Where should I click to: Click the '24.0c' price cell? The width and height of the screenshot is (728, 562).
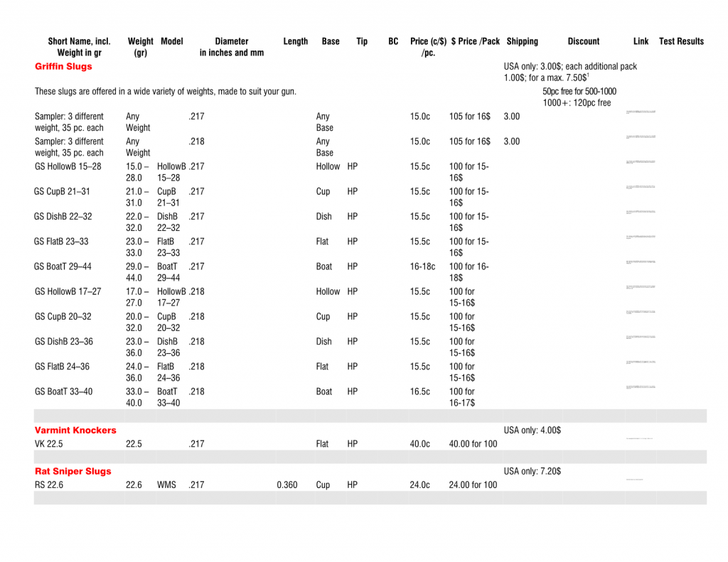coord(419,485)
